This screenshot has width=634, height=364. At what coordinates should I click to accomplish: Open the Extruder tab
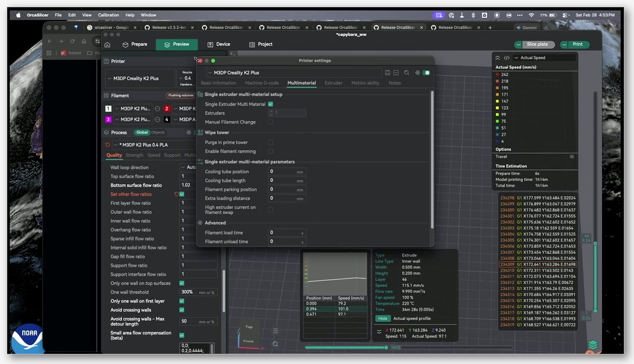pos(333,83)
